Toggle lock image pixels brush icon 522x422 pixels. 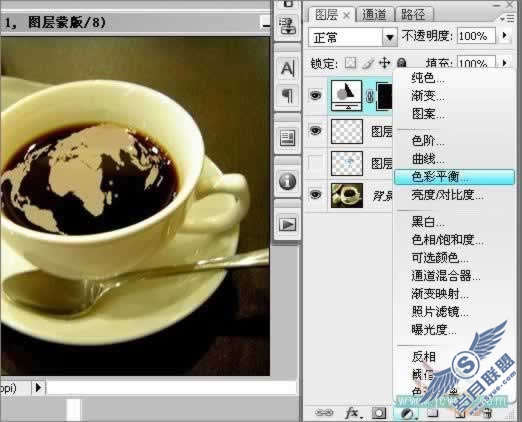[368, 63]
